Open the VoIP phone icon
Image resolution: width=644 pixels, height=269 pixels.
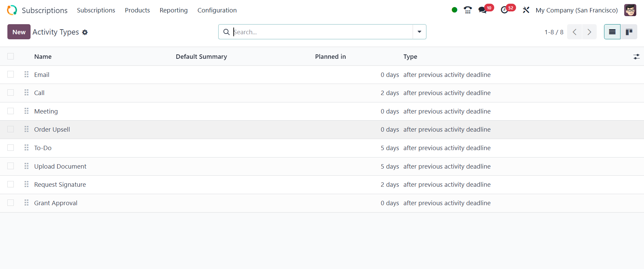click(x=467, y=10)
